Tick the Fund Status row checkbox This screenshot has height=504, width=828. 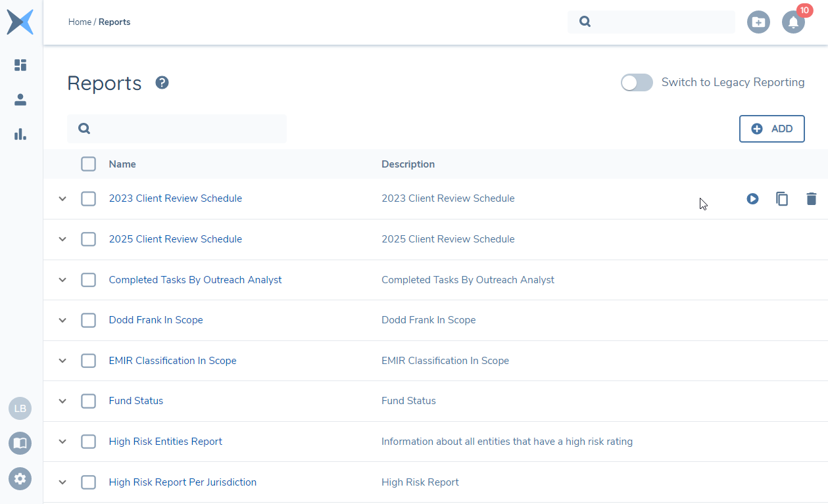[88, 401]
